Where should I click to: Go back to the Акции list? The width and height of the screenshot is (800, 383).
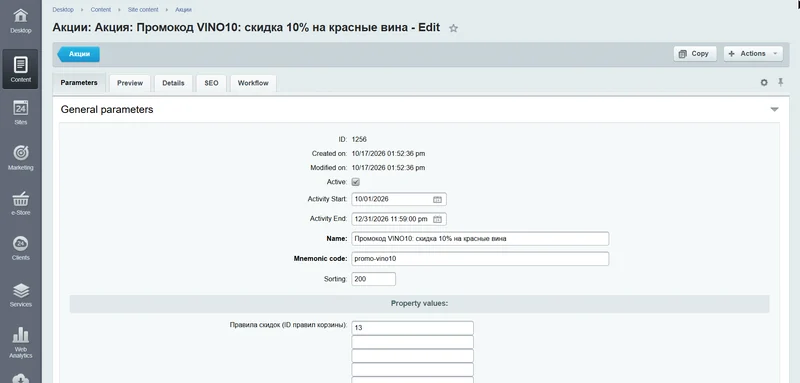point(79,54)
